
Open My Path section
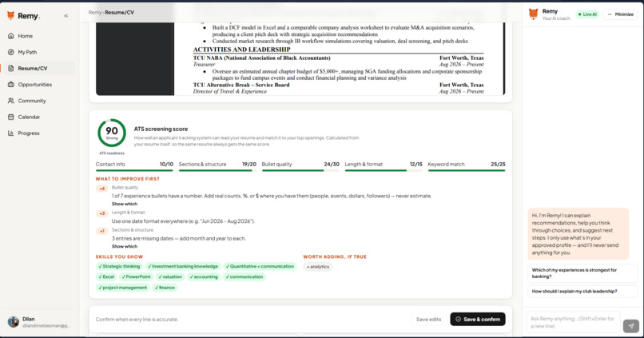pyautogui.click(x=38, y=52)
